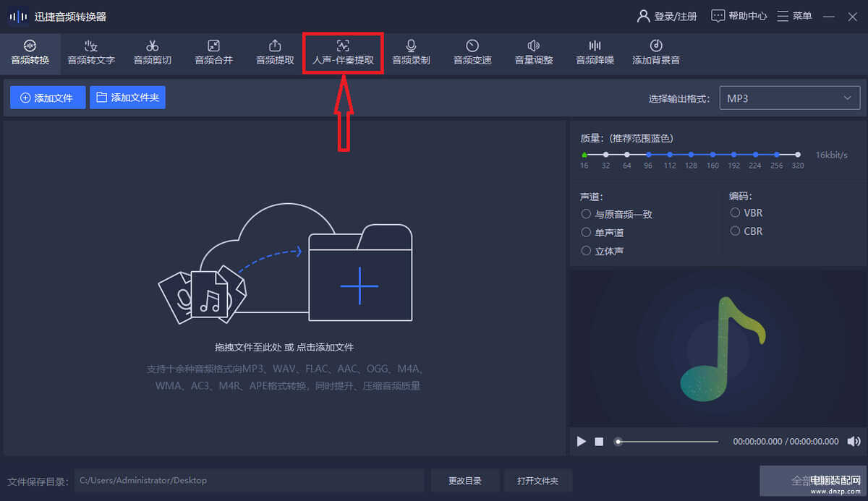Select VBR encoding option

(746, 213)
